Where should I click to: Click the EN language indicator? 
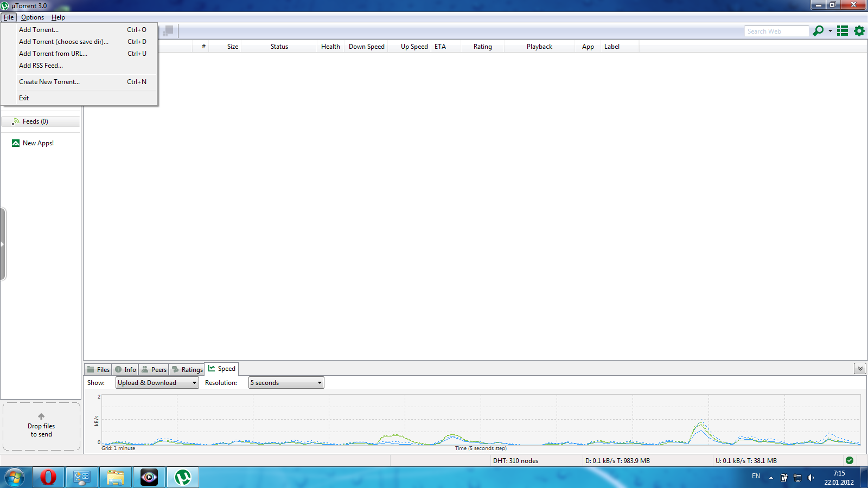pos(756,476)
